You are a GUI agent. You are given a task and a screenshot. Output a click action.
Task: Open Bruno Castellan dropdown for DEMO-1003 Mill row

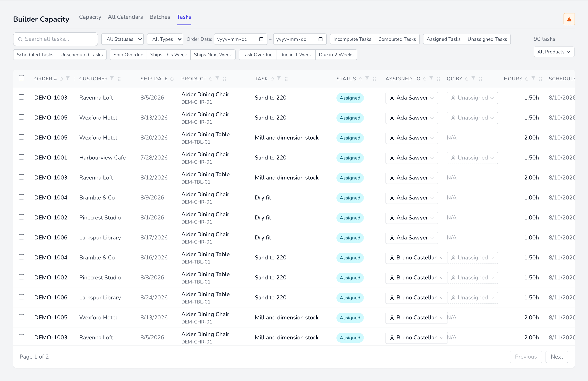point(416,338)
